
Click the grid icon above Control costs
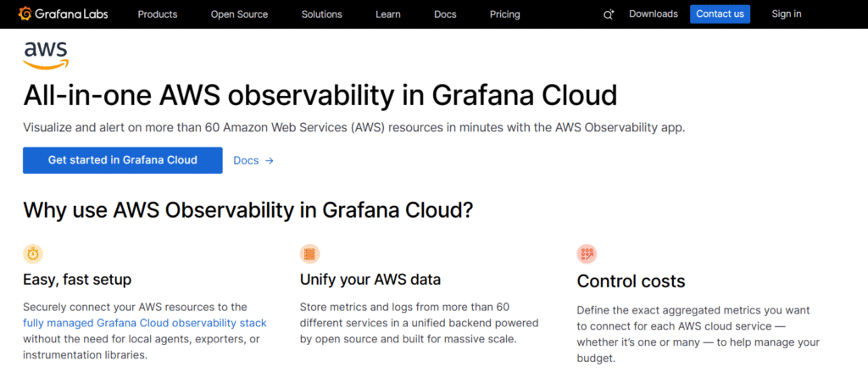(587, 253)
